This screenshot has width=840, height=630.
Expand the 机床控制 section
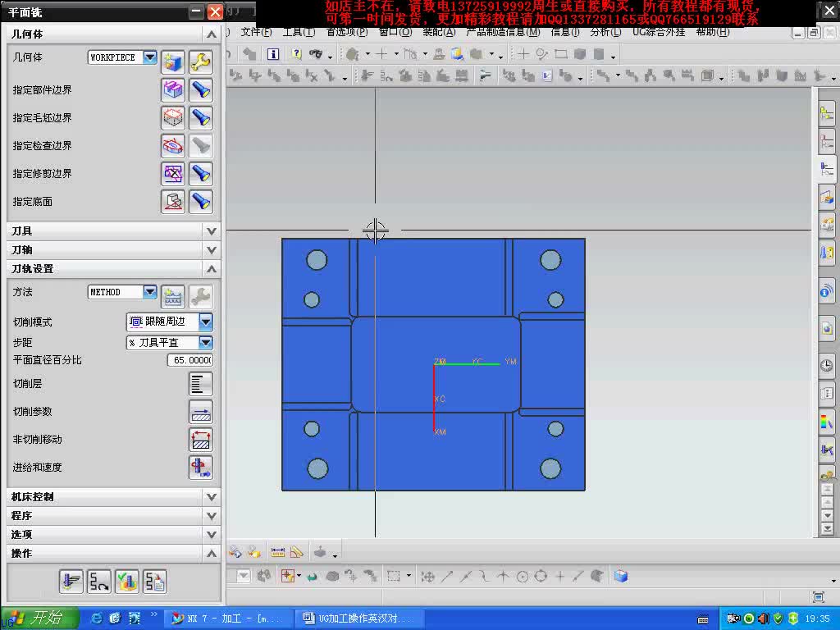(x=212, y=497)
